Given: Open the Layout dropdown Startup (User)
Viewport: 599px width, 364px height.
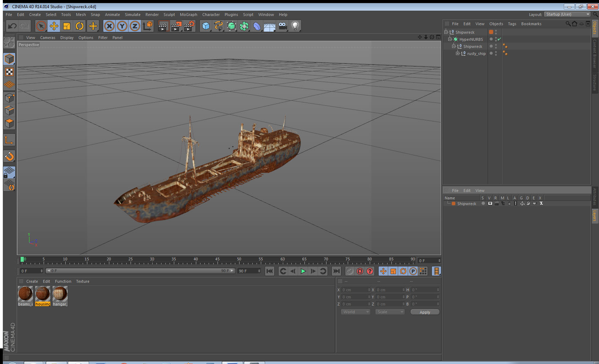Looking at the screenshot, I should click(567, 14).
